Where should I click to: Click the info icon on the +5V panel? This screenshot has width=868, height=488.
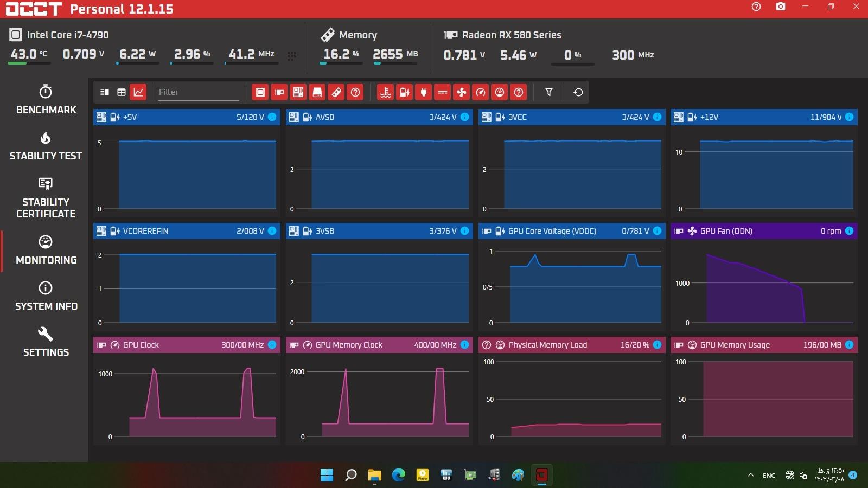point(272,117)
